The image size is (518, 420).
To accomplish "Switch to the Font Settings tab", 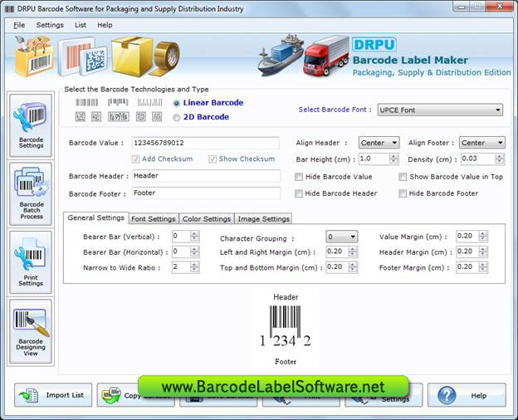I will (x=154, y=219).
